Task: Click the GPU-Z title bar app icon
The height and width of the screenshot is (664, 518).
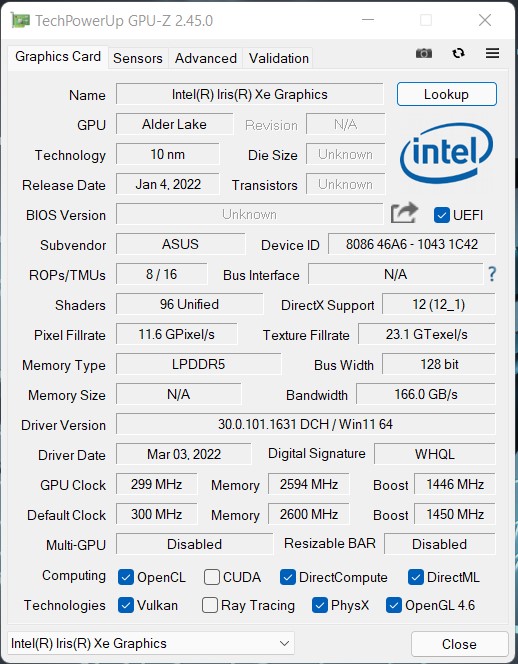Action: (x=20, y=20)
